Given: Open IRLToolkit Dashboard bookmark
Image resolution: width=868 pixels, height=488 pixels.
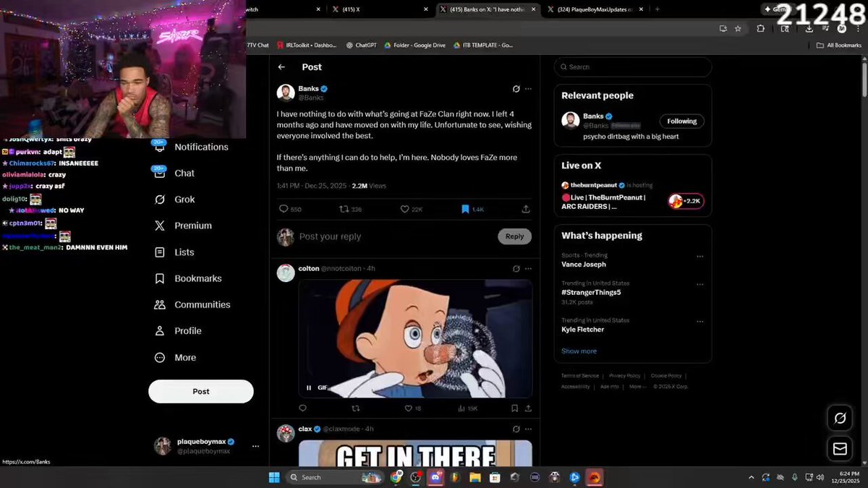Looking at the screenshot, I should pos(307,45).
